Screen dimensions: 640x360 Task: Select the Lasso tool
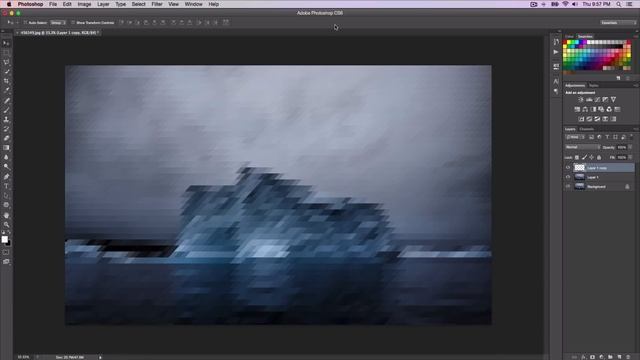6,62
